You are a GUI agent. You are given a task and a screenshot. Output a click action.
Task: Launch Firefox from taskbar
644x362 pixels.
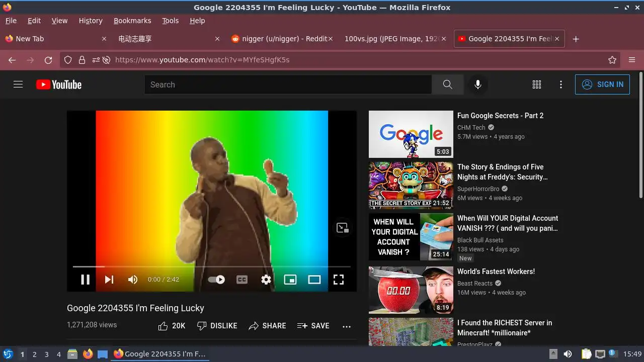click(88, 354)
